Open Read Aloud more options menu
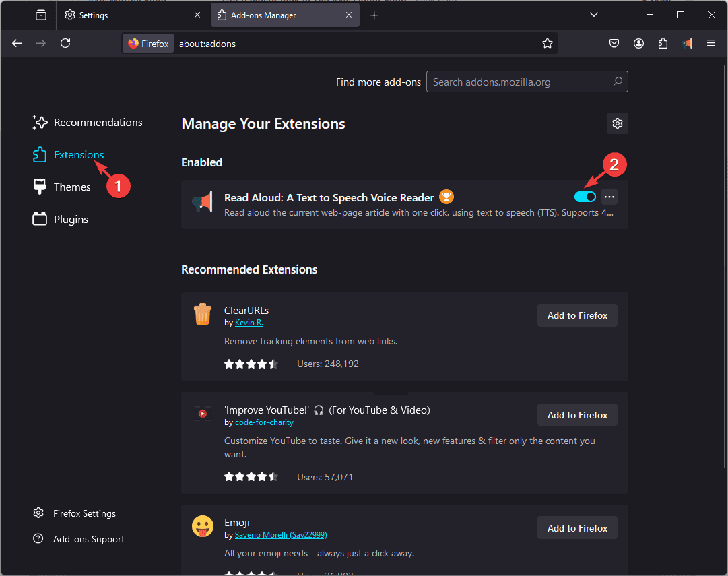This screenshot has height=576, width=728. [609, 197]
